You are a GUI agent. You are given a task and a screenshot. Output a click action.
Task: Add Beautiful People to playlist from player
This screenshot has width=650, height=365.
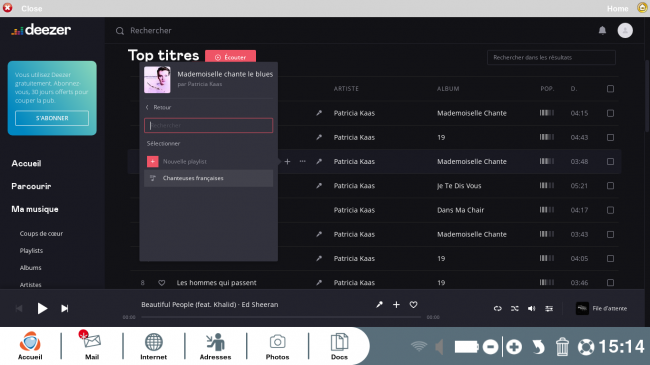tap(396, 304)
